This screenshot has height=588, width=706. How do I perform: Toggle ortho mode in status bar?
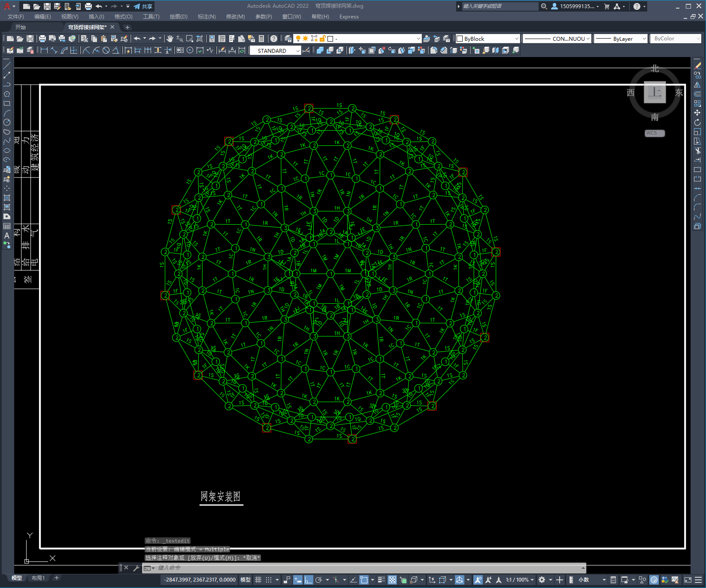(x=309, y=580)
